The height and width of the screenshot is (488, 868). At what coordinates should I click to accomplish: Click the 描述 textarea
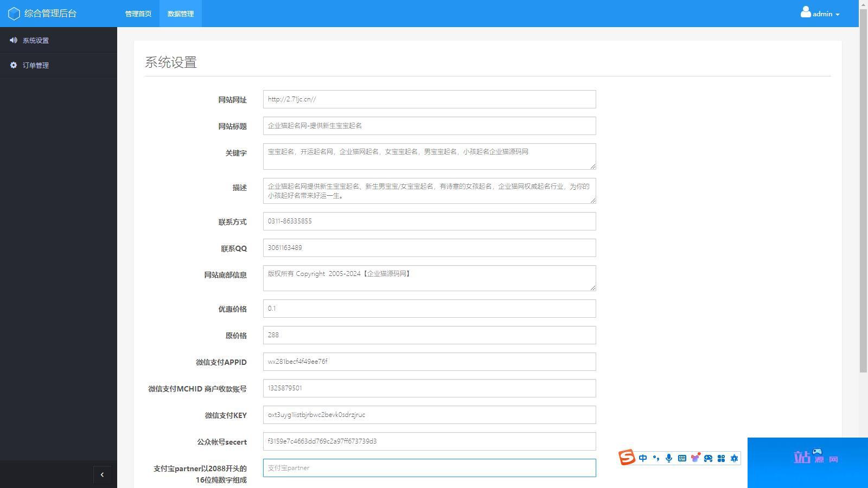tap(430, 191)
